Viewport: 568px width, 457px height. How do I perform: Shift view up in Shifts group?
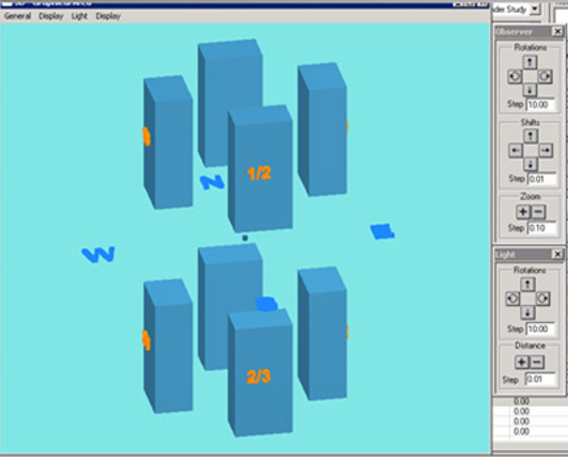pos(530,136)
